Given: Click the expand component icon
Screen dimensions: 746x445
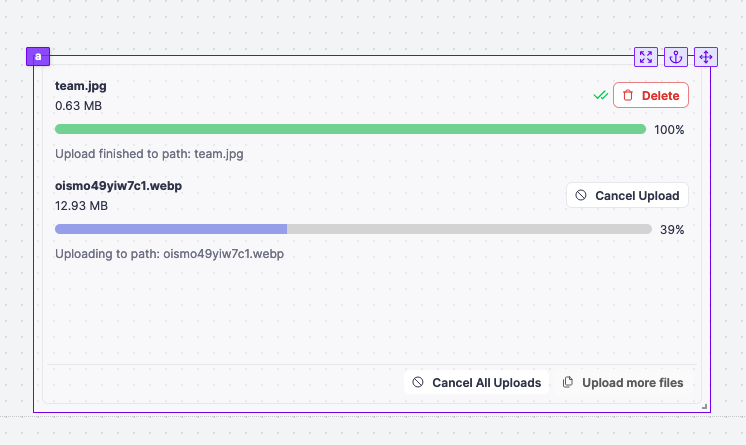Looking at the screenshot, I should (x=646, y=57).
